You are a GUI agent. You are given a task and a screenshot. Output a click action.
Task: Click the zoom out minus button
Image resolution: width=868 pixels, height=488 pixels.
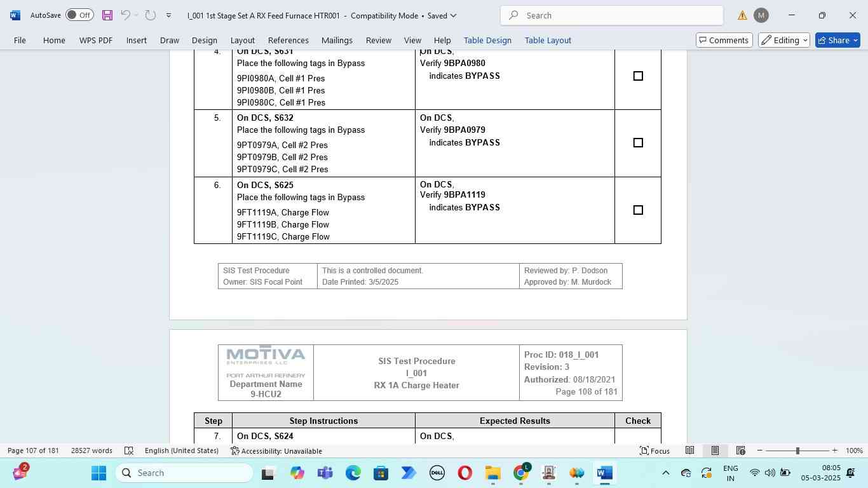tap(759, 451)
